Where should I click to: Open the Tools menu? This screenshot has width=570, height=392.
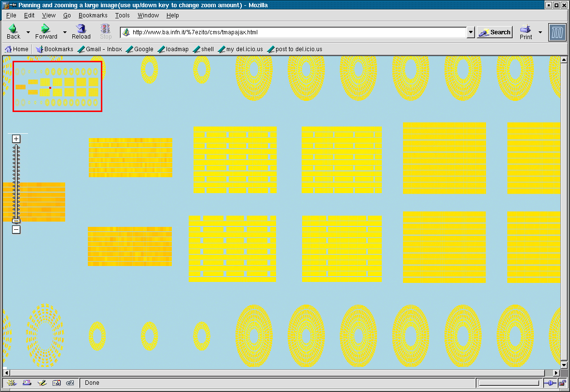click(x=123, y=15)
